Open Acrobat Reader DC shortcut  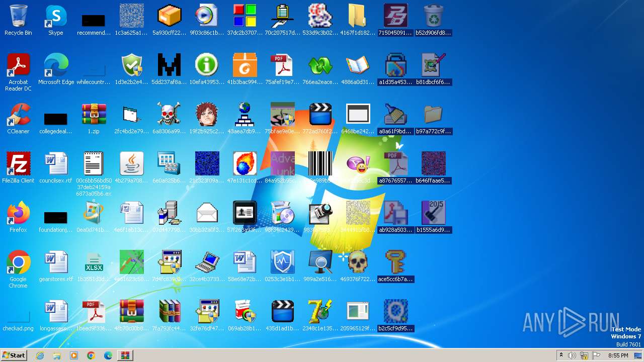(x=18, y=72)
